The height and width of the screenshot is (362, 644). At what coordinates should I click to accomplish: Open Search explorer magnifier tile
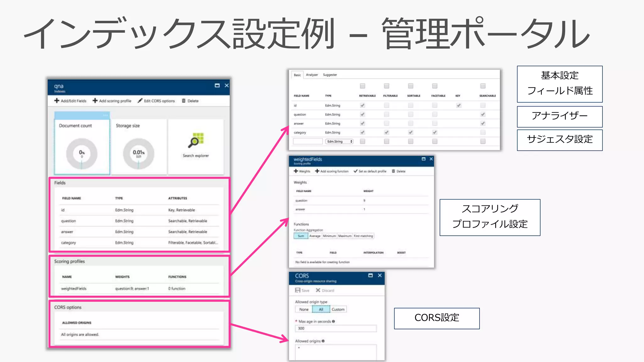tap(196, 147)
